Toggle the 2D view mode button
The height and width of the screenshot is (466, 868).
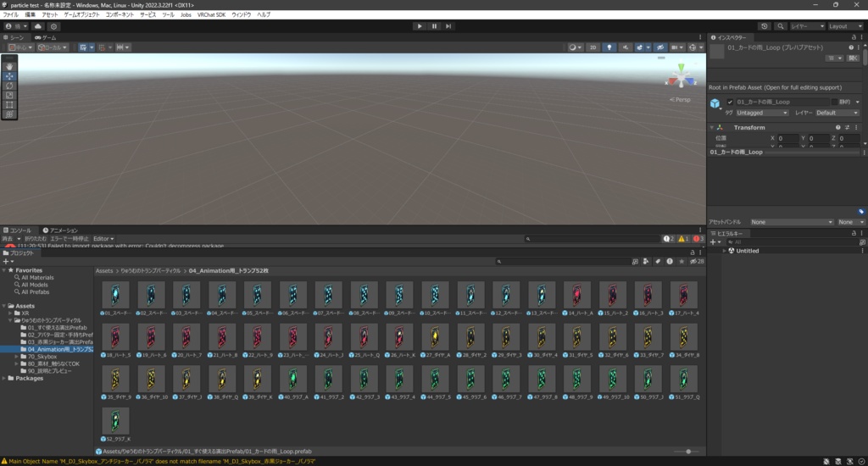click(593, 47)
